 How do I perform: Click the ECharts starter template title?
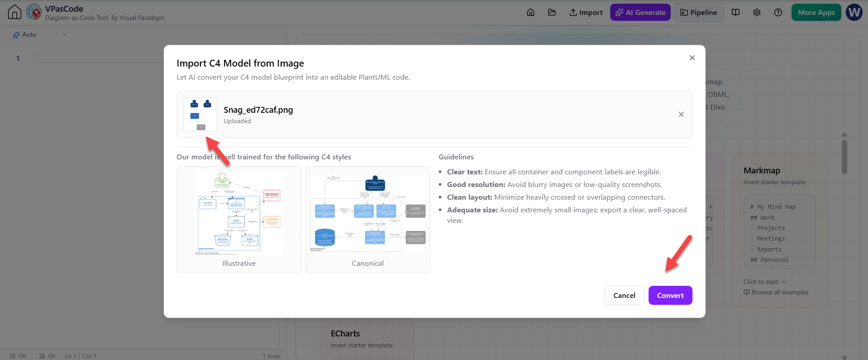point(346,334)
